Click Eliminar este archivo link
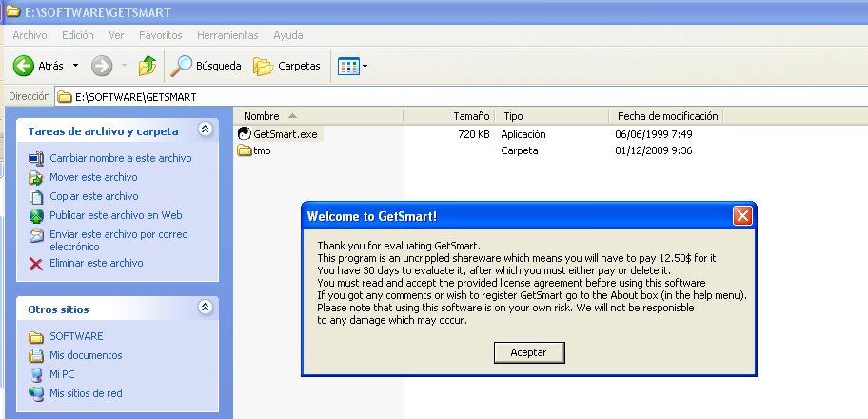The image size is (868, 419). pos(96,263)
